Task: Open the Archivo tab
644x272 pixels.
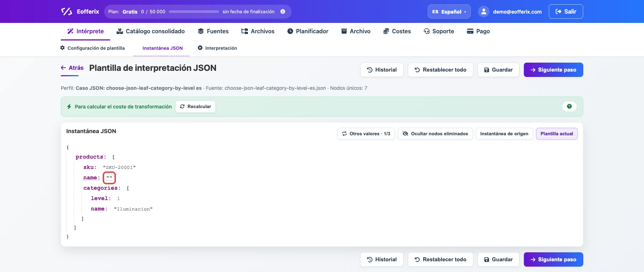Action: 356,31
